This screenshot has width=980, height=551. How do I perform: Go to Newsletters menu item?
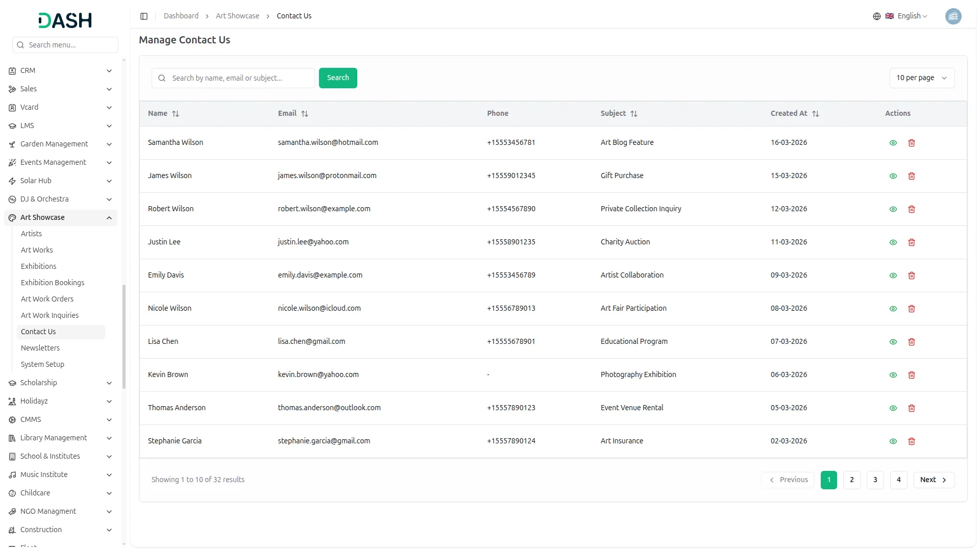[40, 348]
